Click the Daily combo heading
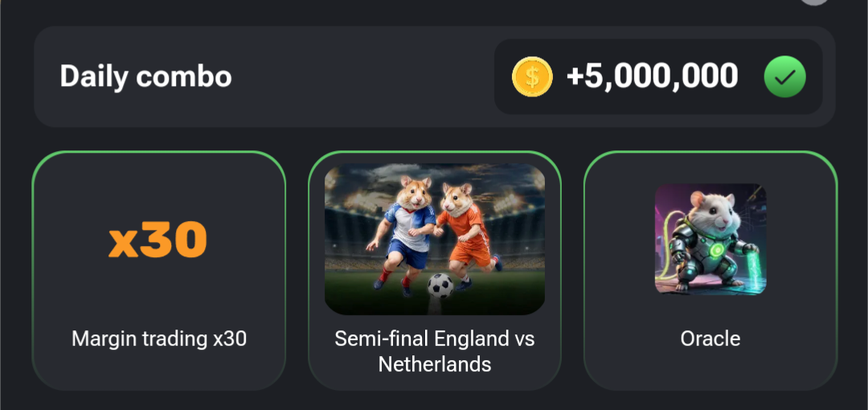Viewport: 868px width, 410px height. [145, 77]
